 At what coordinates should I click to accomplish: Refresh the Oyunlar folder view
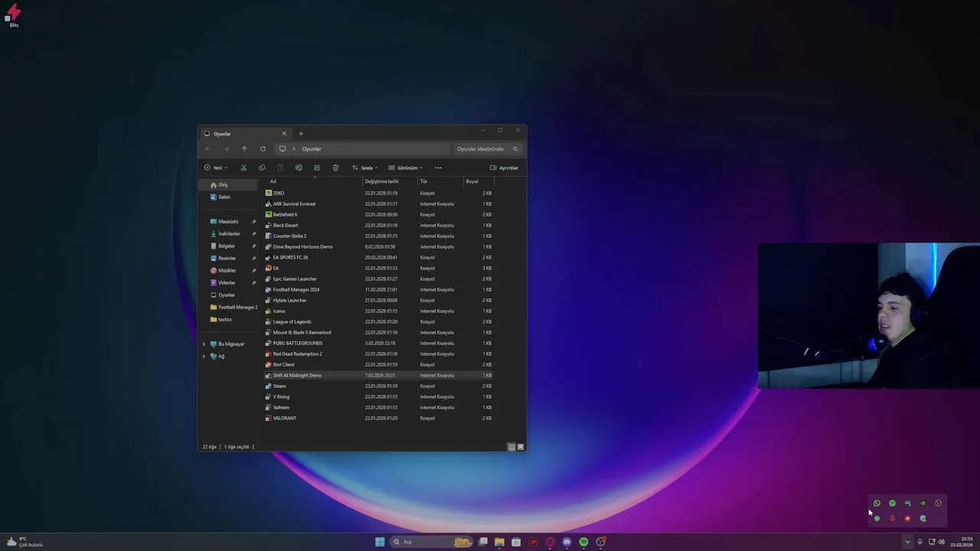[263, 148]
